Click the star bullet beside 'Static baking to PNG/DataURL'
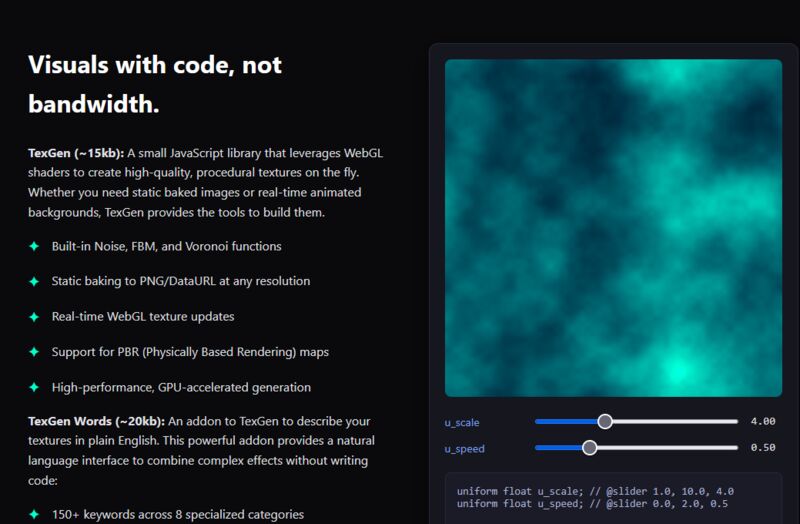Viewport: 800px width, 524px height. pos(34,282)
